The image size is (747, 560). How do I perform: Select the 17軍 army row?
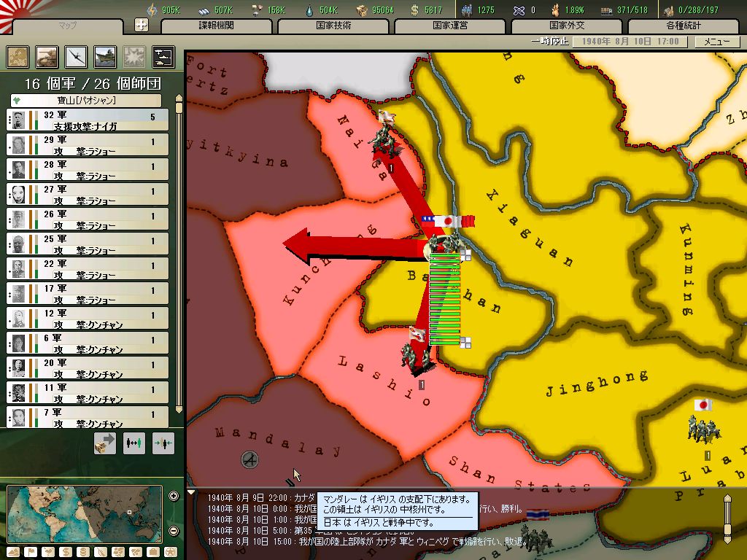tap(88, 293)
